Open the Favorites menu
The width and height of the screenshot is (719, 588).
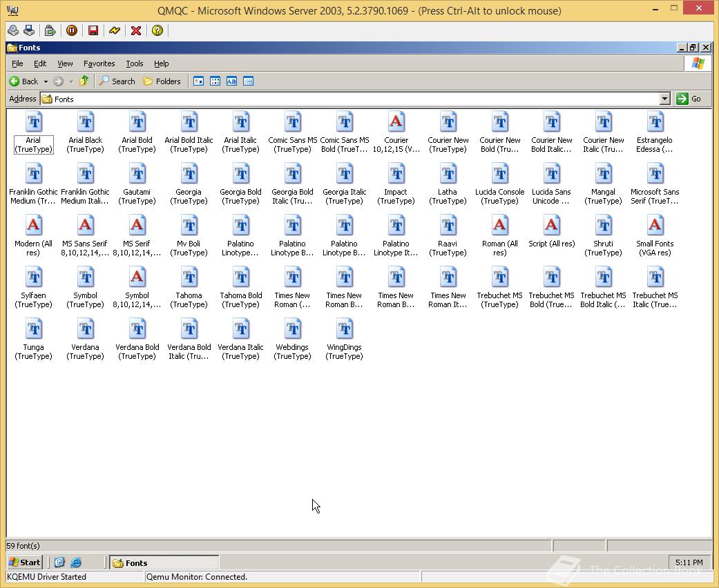[x=99, y=63]
